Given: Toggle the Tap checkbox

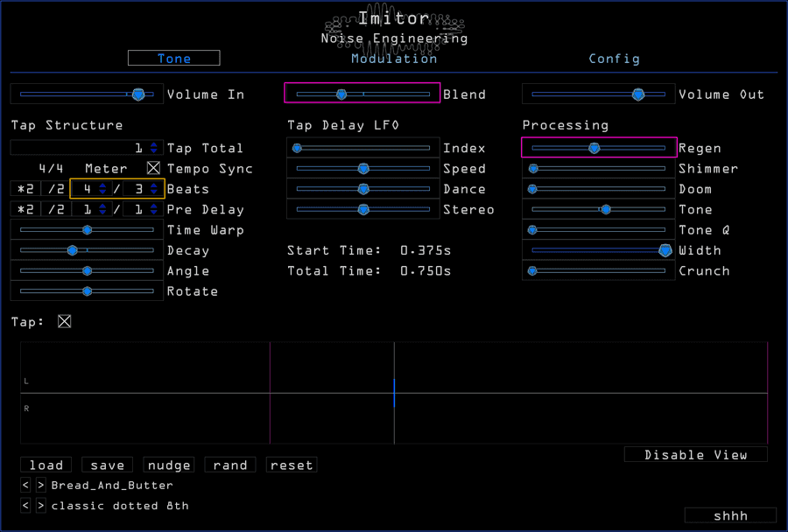Looking at the screenshot, I should point(64,321).
